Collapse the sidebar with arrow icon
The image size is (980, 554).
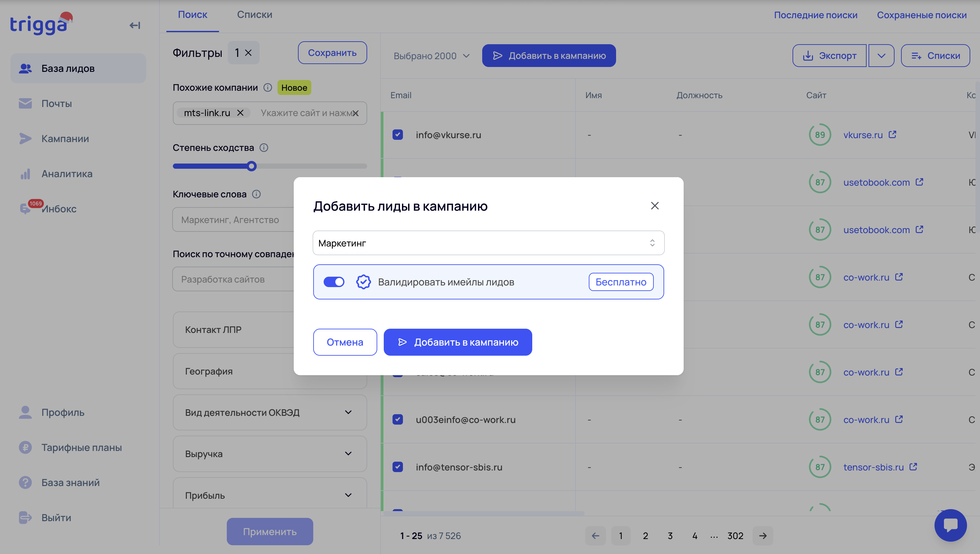coord(135,25)
